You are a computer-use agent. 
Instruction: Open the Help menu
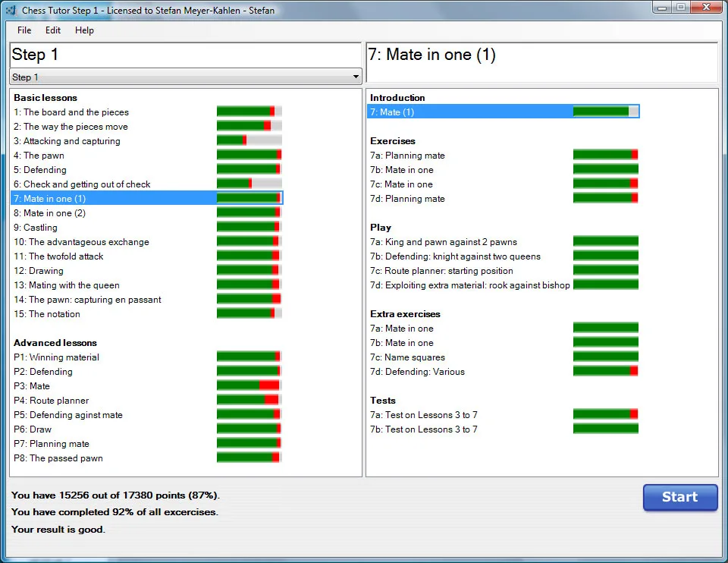click(x=84, y=30)
